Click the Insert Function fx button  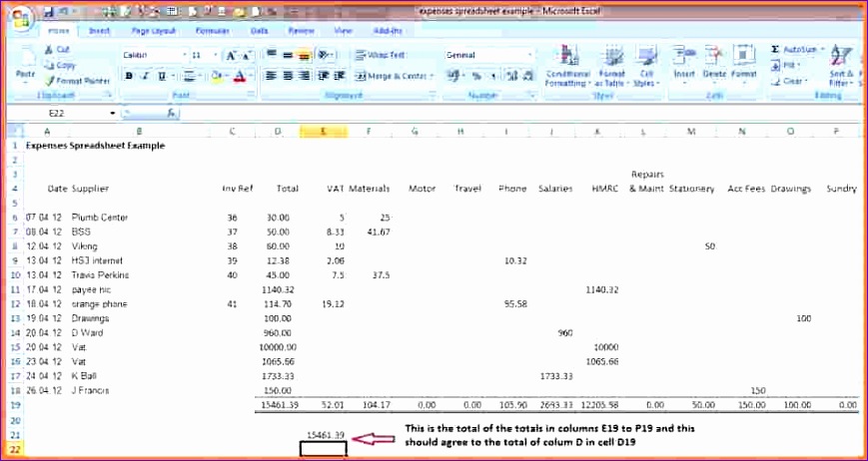click(172, 114)
